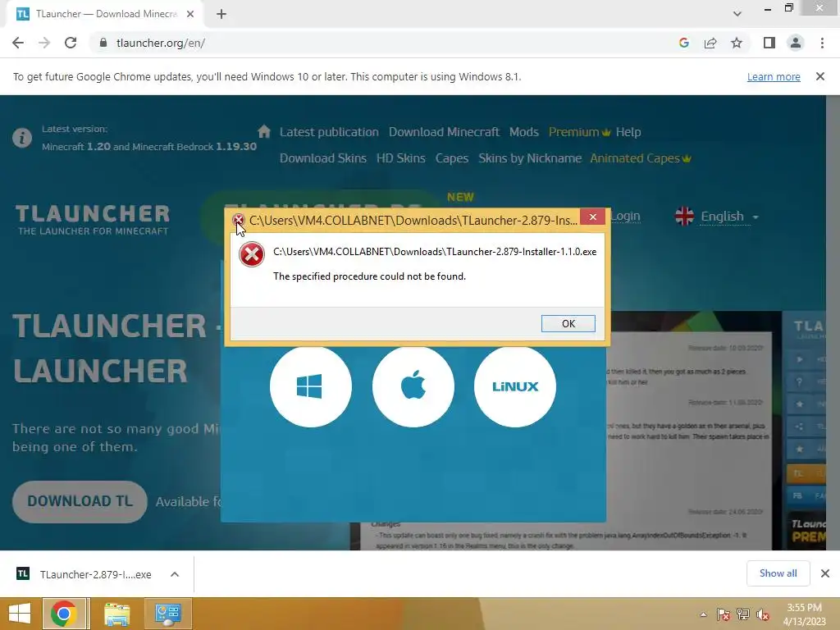Open the Login link
This screenshot has height=630, width=840.
point(626,216)
